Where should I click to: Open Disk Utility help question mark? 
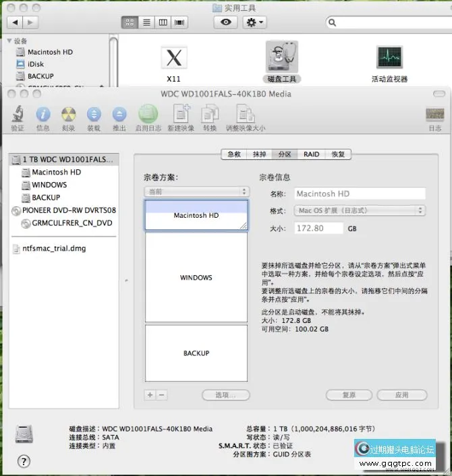tap(24, 461)
